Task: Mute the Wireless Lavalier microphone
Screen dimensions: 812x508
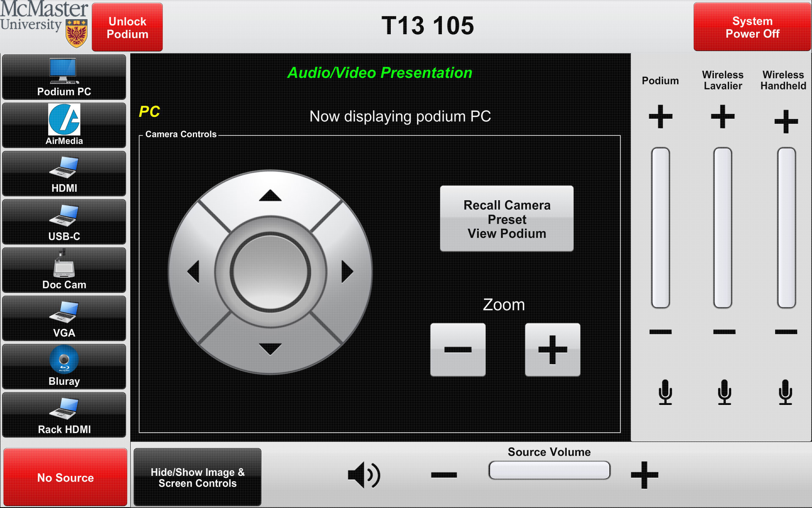Action: (x=724, y=392)
